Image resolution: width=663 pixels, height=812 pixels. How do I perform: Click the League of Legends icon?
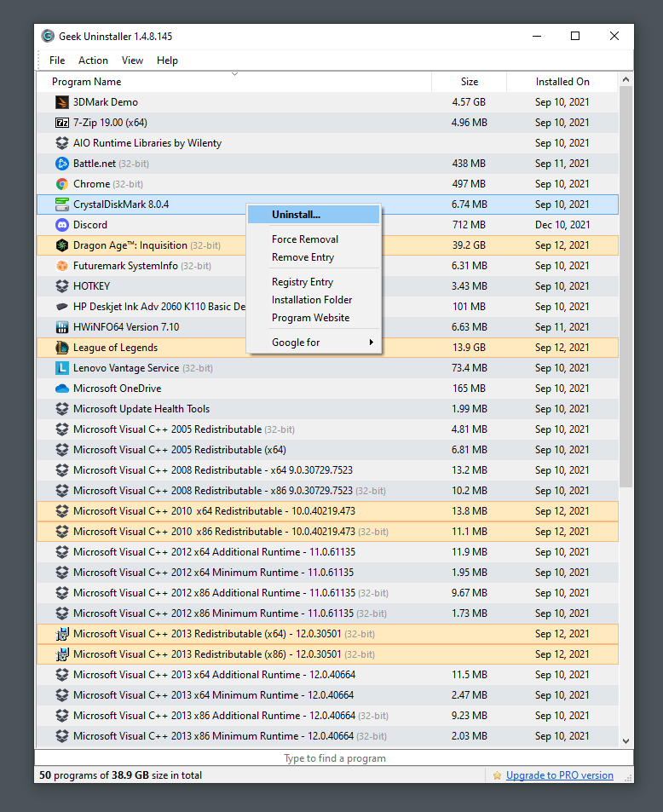(62, 348)
